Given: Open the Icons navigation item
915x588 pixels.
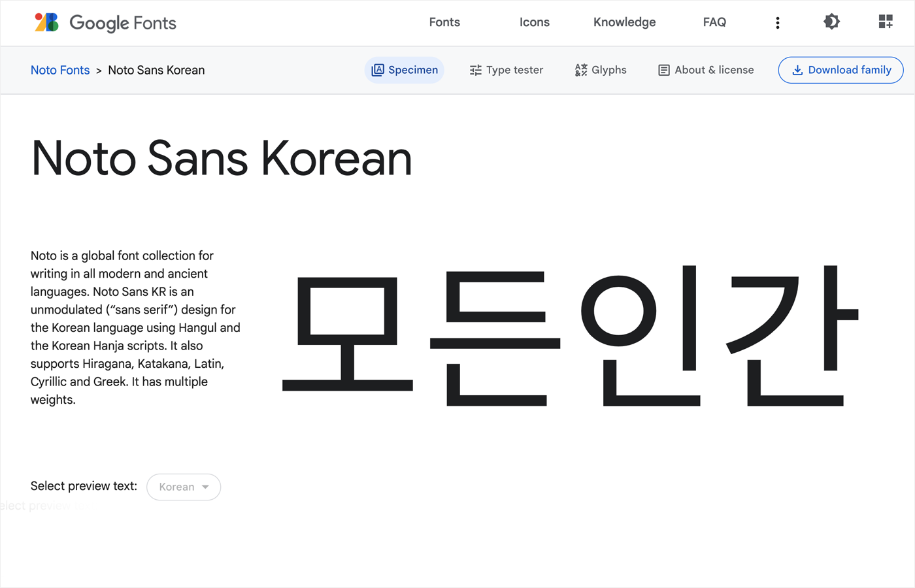Looking at the screenshot, I should click(x=534, y=22).
